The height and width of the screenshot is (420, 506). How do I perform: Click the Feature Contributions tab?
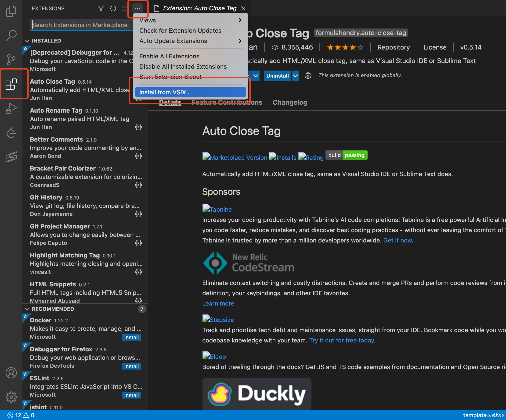[227, 102]
